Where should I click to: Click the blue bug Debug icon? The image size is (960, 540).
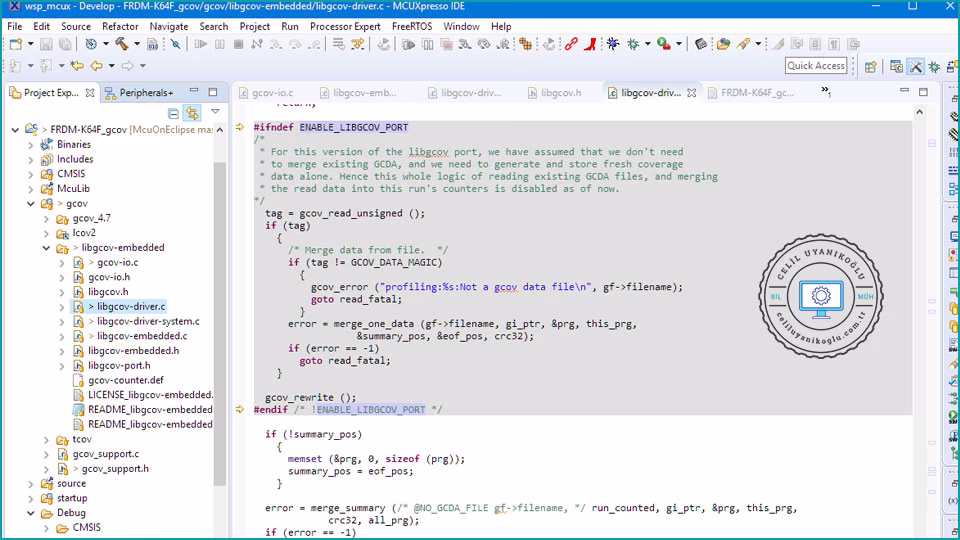pos(613,44)
